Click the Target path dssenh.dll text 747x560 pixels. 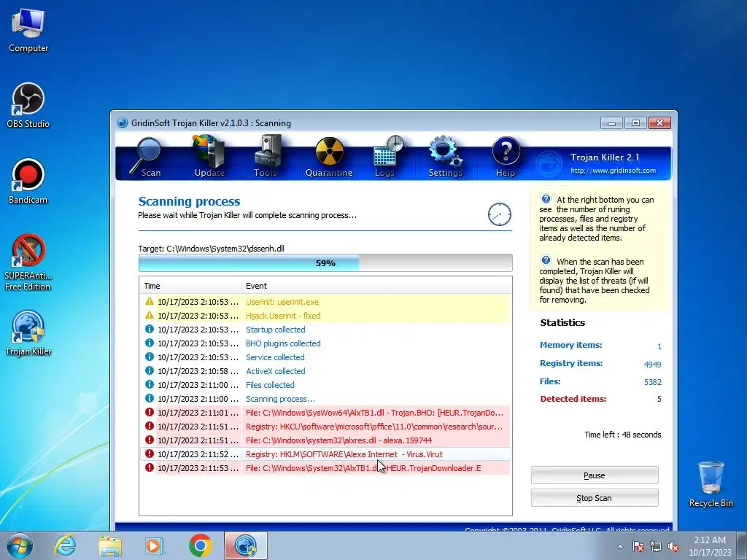tap(211, 249)
